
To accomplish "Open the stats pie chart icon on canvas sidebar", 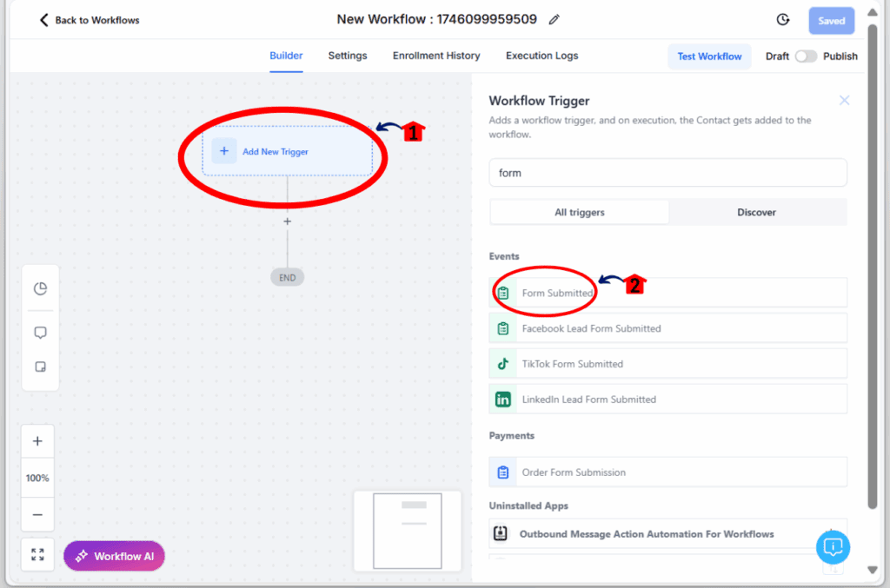I will click(x=40, y=288).
